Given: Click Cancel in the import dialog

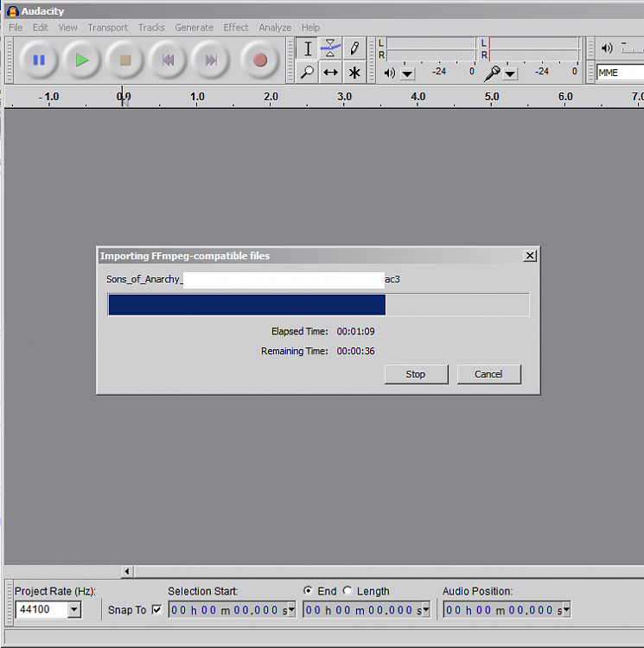Looking at the screenshot, I should tap(488, 374).
